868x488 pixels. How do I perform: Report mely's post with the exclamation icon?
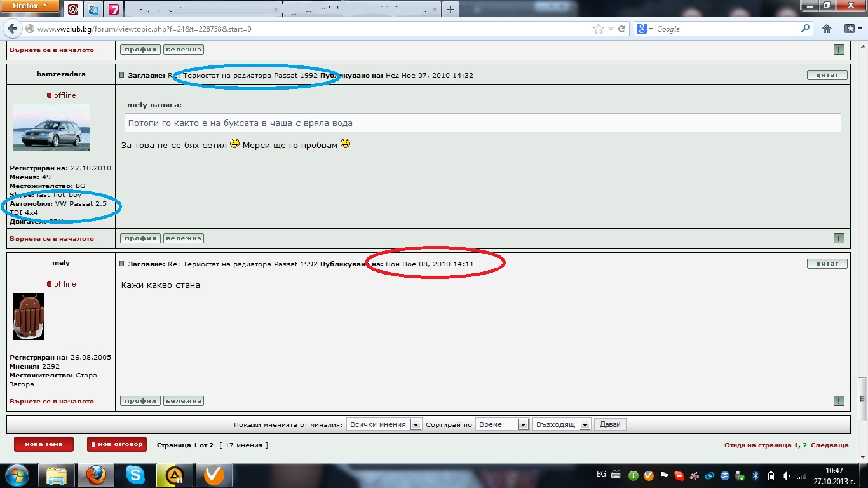coord(839,401)
